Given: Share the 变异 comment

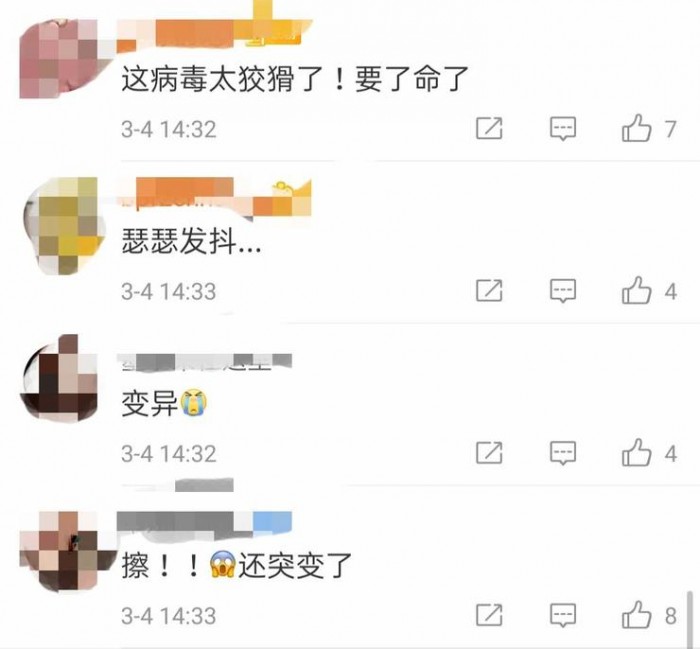Looking at the screenshot, I should pyautogui.click(x=489, y=453).
